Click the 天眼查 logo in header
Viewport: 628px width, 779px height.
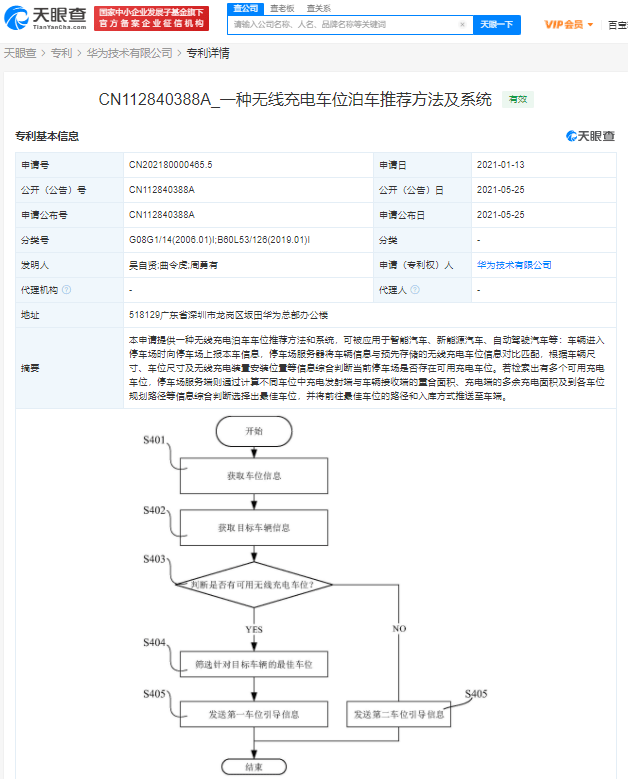coord(43,18)
